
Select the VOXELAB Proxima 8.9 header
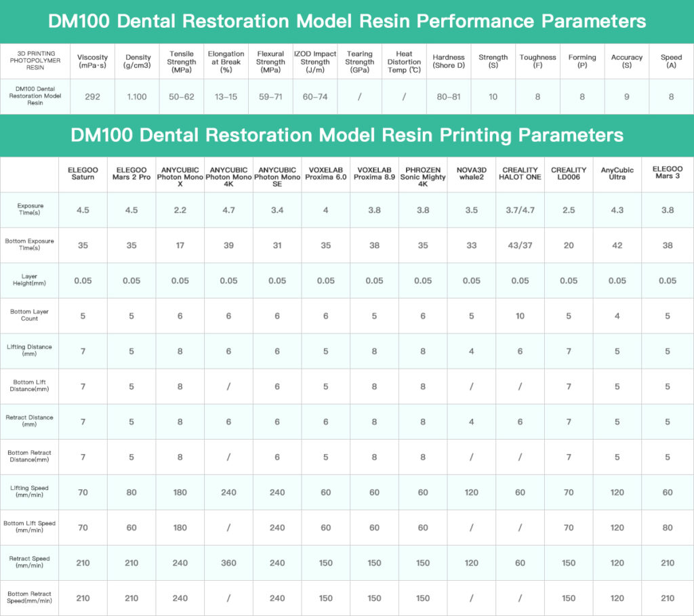[x=374, y=173]
